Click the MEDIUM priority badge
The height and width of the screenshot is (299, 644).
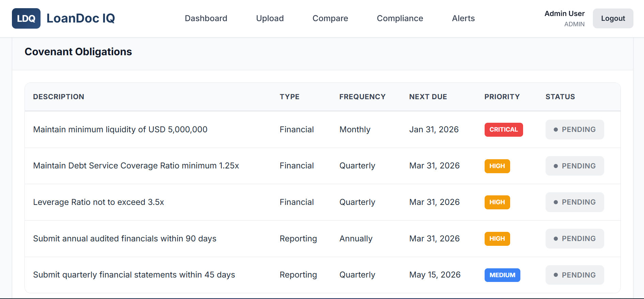click(502, 275)
